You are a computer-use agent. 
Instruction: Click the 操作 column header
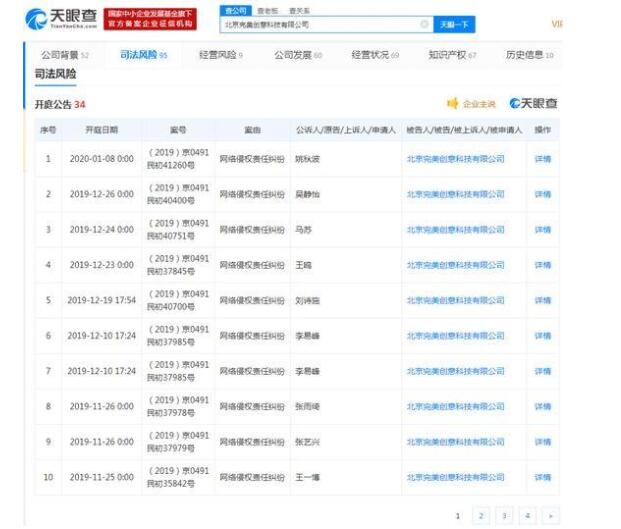tap(543, 130)
